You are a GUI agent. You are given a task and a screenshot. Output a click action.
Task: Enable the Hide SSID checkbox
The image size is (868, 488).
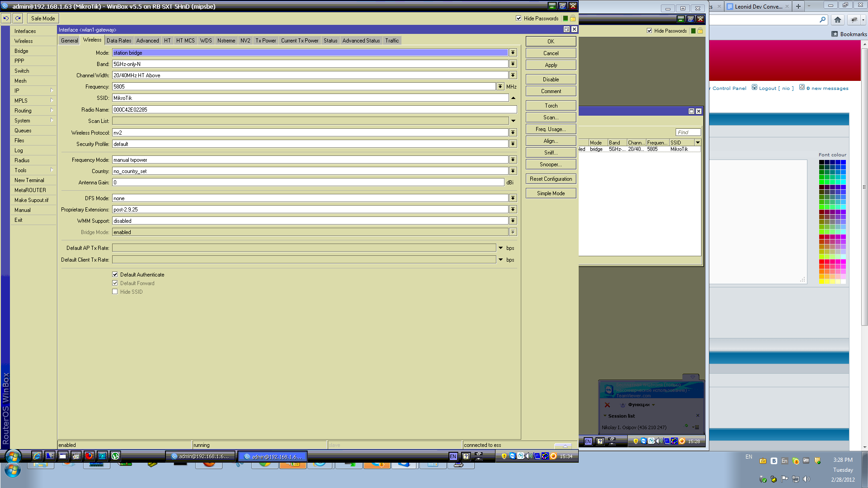[x=115, y=291]
